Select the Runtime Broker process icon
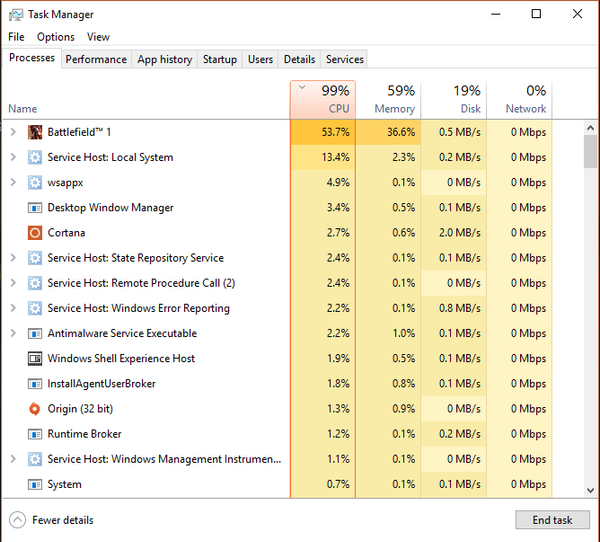Screen dimensions: 600x542 pyautogui.click(x=35, y=434)
